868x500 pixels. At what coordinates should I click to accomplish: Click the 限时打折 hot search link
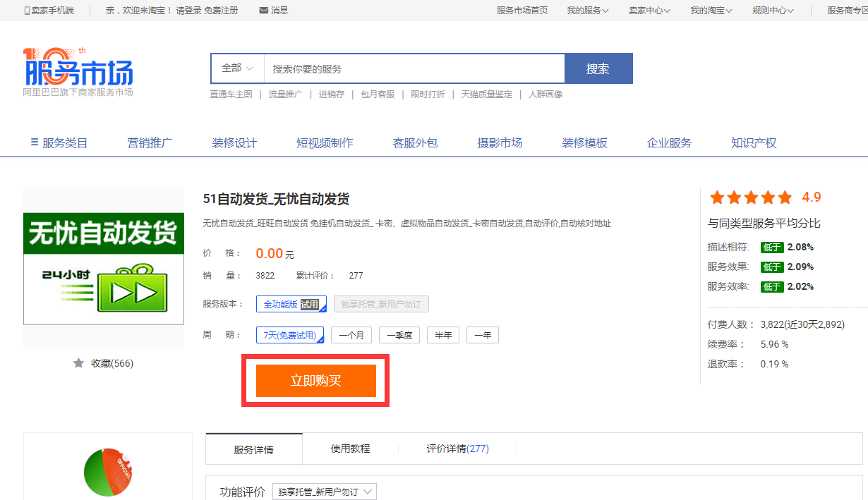(x=428, y=94)
